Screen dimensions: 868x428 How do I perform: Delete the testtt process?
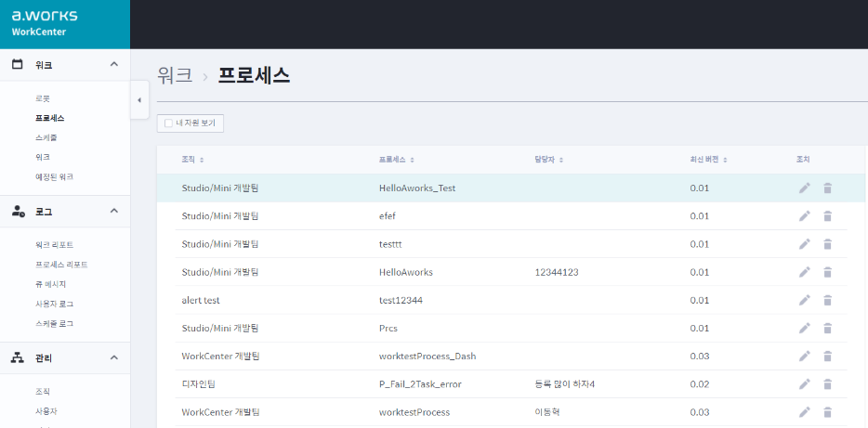[828, 244]
